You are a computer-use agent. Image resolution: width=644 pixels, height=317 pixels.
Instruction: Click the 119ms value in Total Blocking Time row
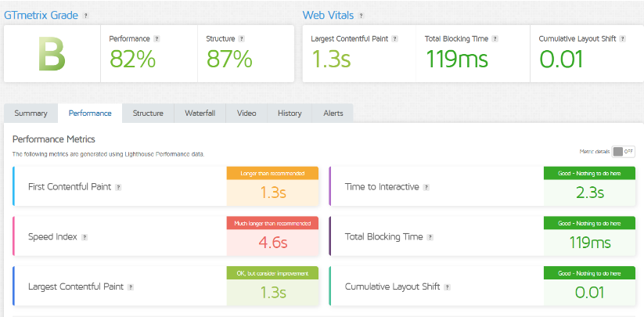tap(590, 243)
